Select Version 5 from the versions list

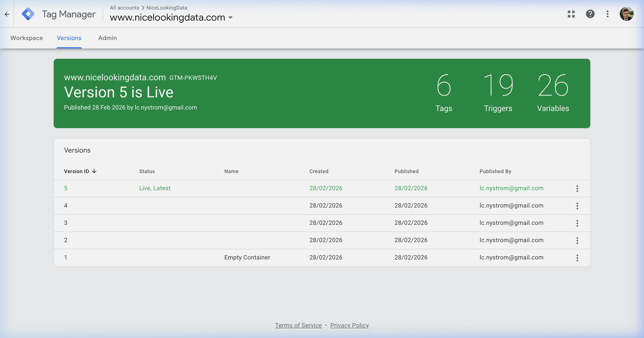66,188
